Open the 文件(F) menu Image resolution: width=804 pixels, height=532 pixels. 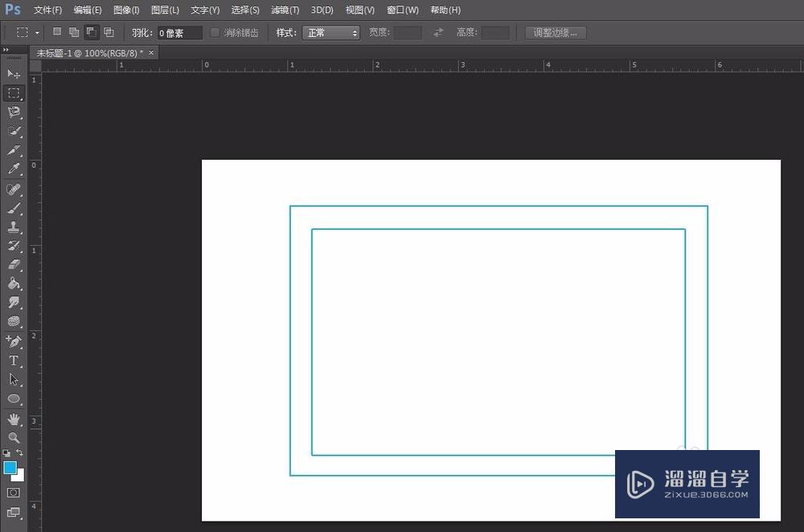[x=47, y=10]
